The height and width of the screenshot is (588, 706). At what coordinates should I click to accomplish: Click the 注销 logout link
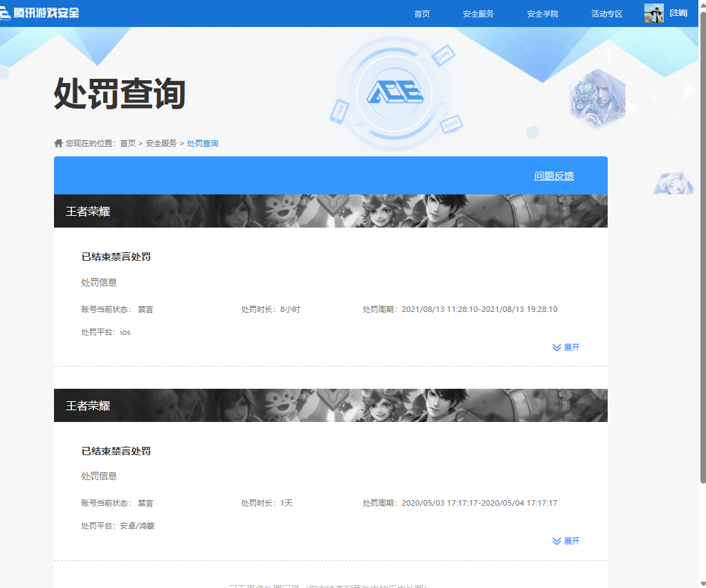pyautogui.click(x=678, y=13)
